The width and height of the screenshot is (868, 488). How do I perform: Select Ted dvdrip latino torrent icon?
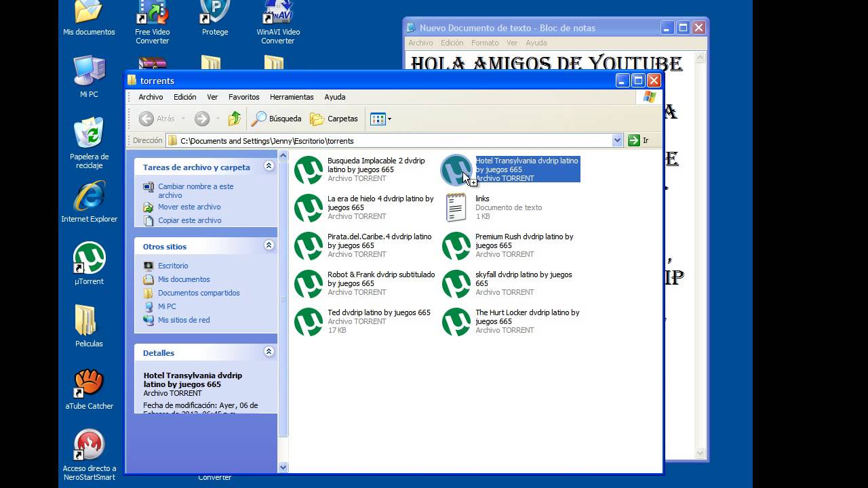tap(309, 322)
